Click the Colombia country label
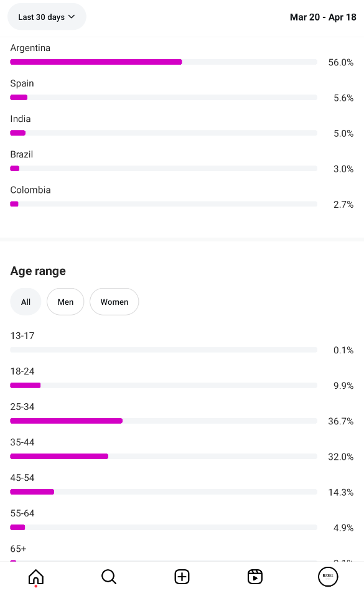This screenshot has height=591, width=364. [30, 190]
